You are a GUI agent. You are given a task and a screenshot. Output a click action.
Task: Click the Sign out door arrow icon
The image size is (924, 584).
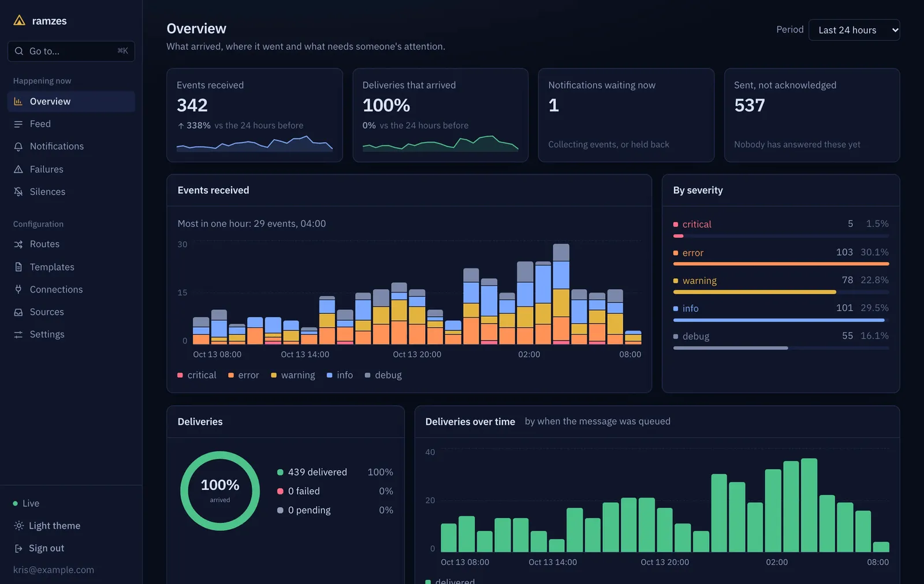tap(18, 548)
